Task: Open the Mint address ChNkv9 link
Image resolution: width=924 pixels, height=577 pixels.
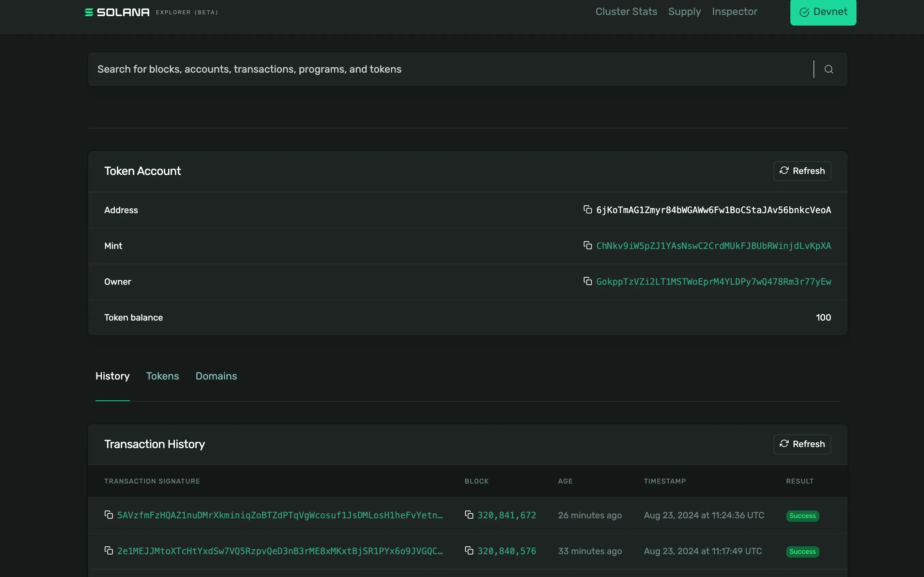Action: [x=714, y=246]
